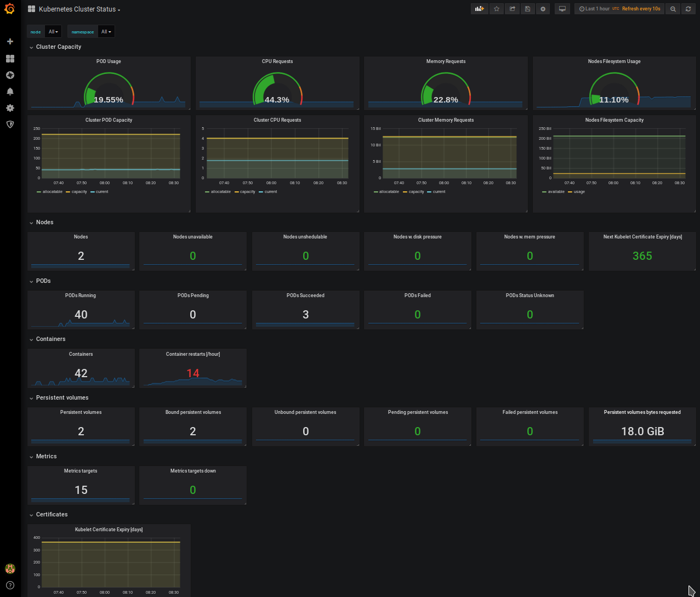Open Cluster POD Capacity panel title menu
700x597 pixels.
coord(109,120)
